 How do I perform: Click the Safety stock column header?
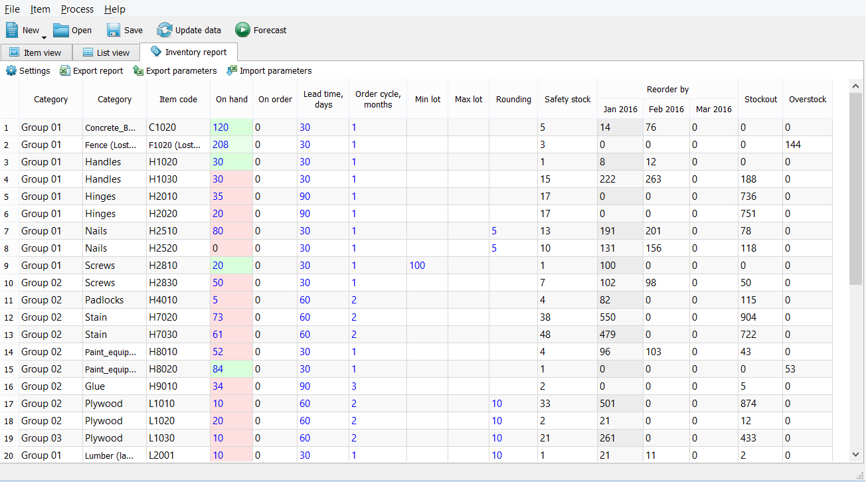click(x=567, y=100)
